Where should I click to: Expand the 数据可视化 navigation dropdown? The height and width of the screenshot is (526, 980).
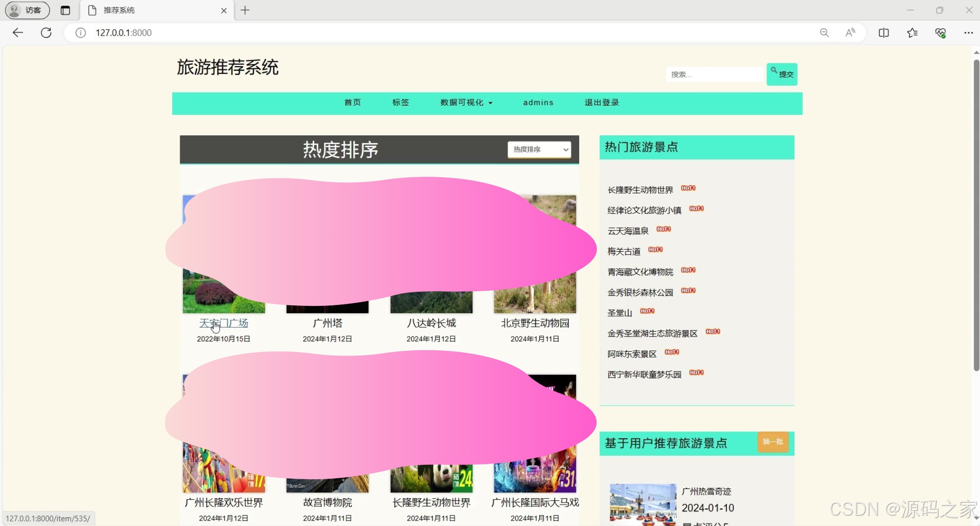click(x=465, y=103)
